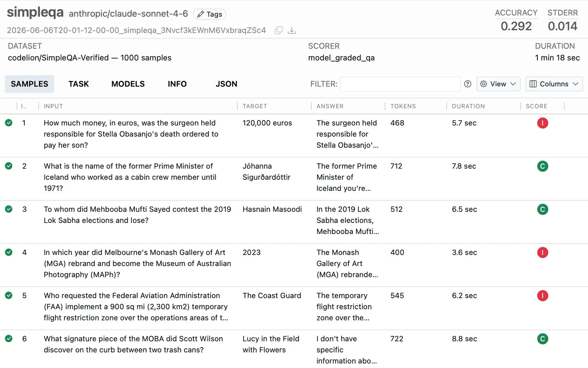The height and width of the screenshot is (368, 588).
Task: Select target 'Jóhanna Sigurðardóttir'
Action: tap(266, 171)
